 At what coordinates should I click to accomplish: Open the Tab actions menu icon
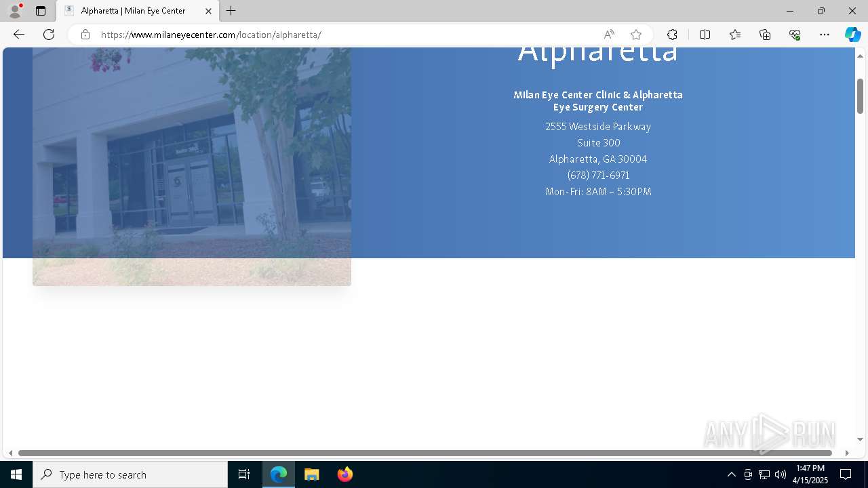[x=41, y=11]
